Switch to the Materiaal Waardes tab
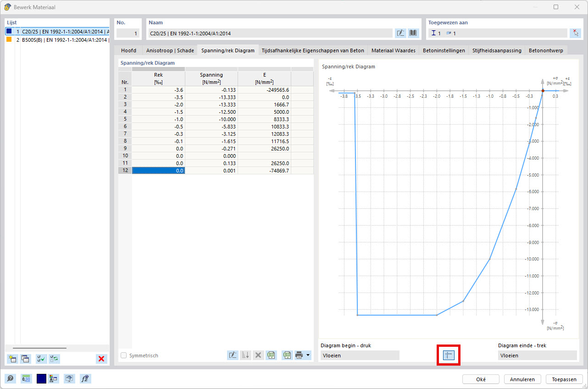Screen dimensions: 588x389 pos(394,50)
